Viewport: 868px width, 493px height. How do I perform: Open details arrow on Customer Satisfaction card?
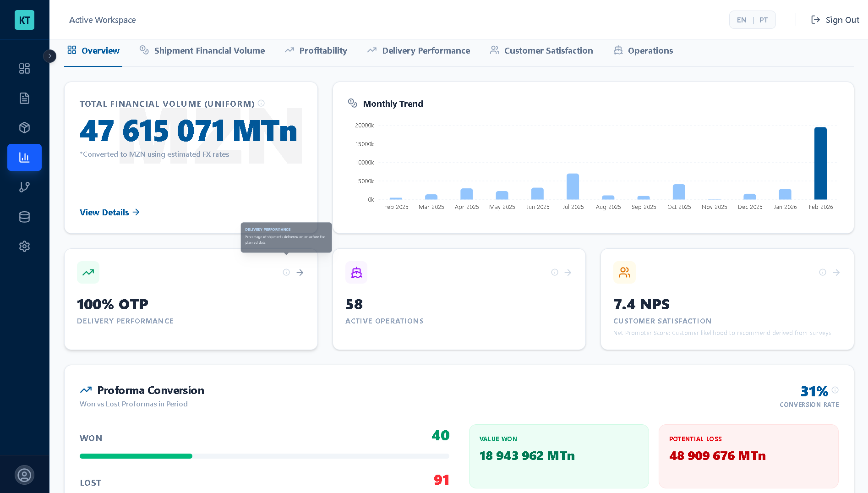(836, 272)
